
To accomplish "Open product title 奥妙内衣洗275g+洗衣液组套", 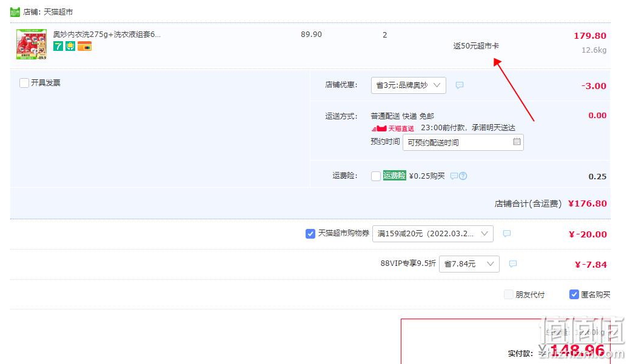I will [x=107, y=35].
